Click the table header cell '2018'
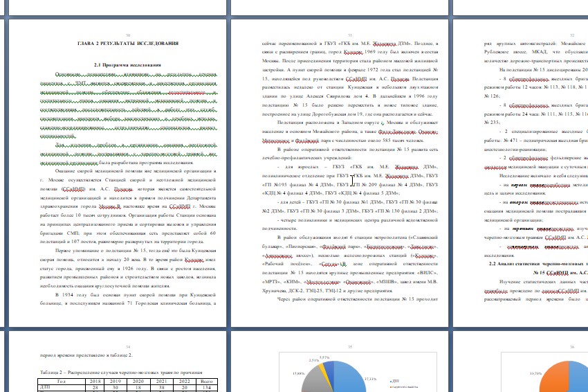 95,381
